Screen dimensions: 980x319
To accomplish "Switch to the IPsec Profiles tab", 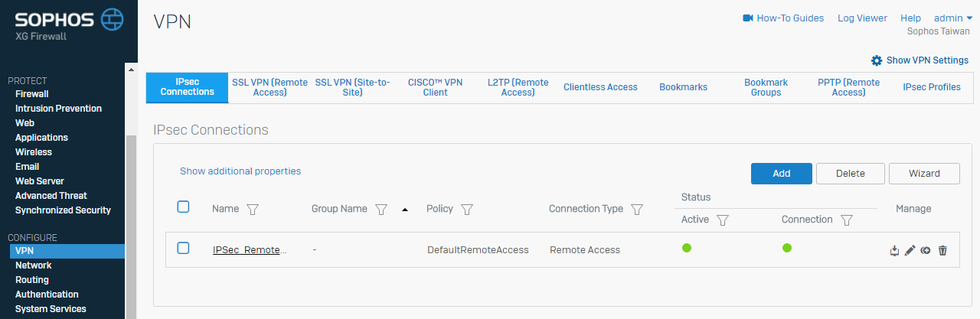I will tap(932, 87).
